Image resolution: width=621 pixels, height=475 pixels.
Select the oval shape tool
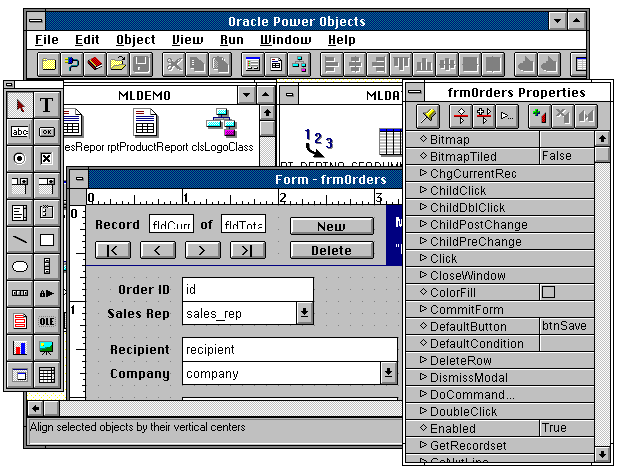click(x=20, y=267)
